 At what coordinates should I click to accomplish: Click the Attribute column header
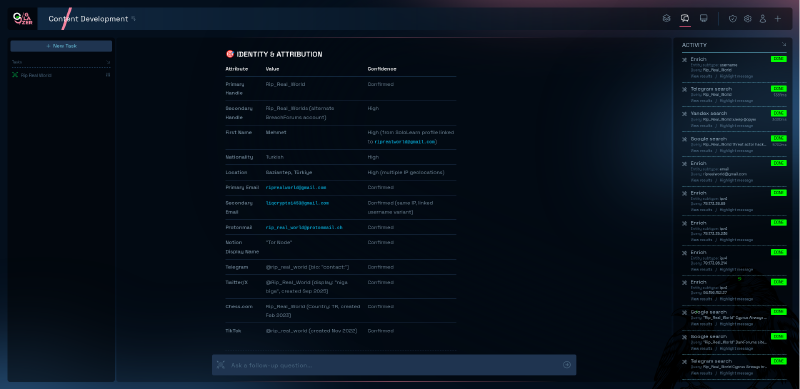[237, 69]
